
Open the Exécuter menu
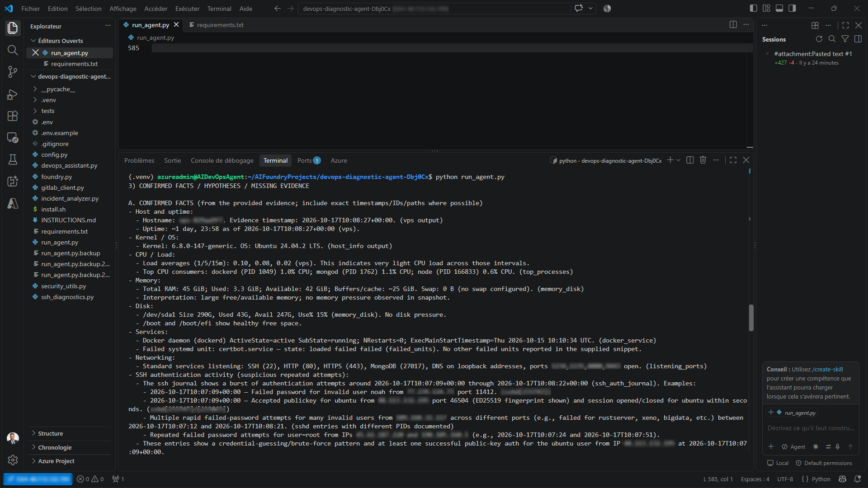pos(187,9)
